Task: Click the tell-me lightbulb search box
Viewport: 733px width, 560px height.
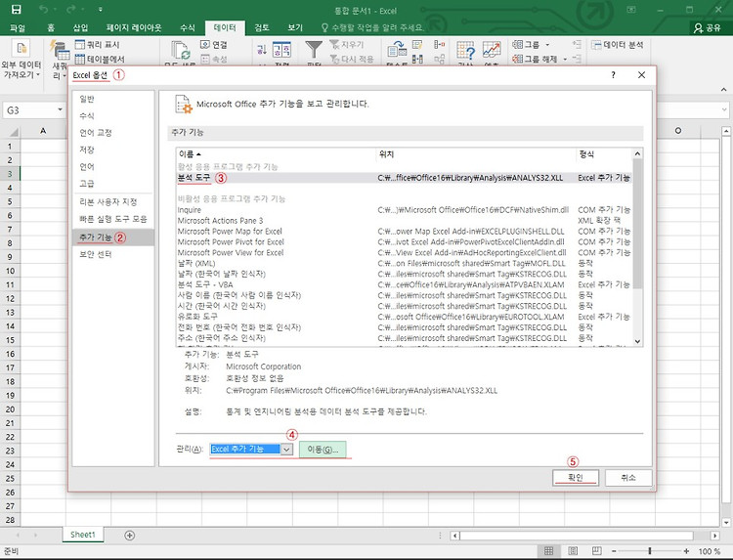Action: 372,27
